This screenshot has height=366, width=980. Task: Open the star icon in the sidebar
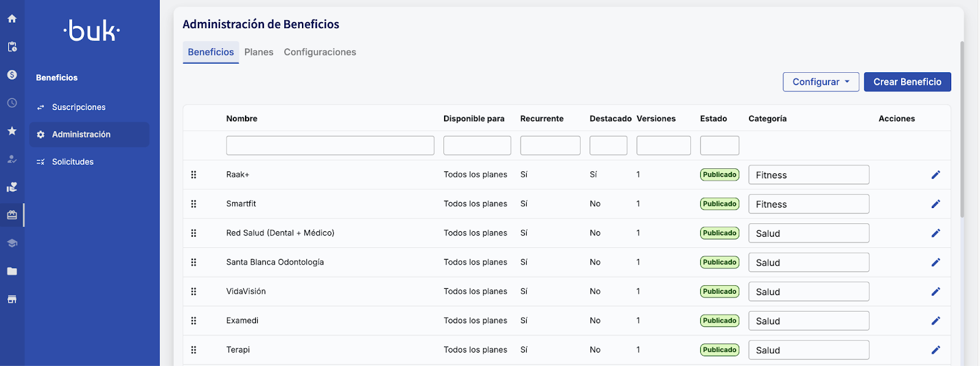point(12,131)
